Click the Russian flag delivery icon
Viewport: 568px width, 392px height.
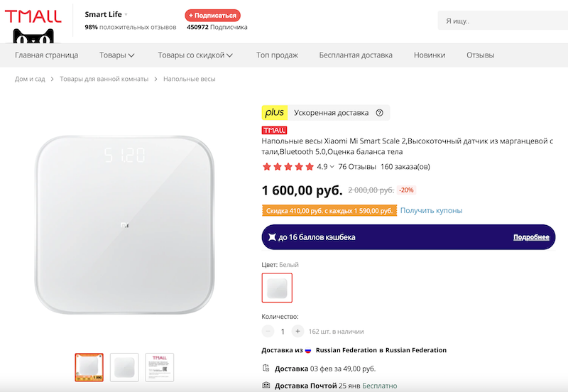pos(308,350)
